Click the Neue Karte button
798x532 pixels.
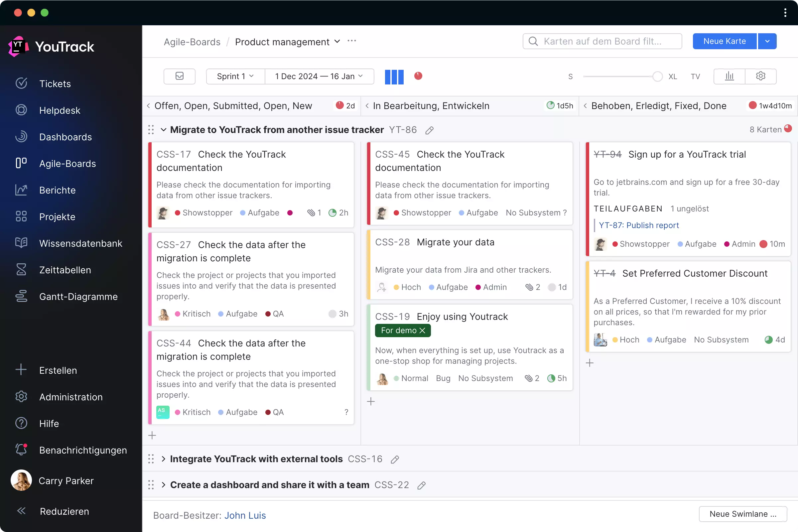coord(725,41)
